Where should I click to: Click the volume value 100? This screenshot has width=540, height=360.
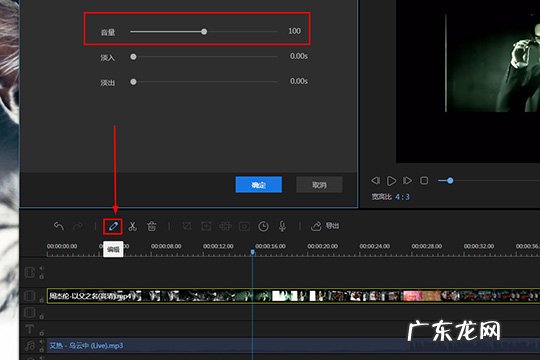tap(294, 31)
